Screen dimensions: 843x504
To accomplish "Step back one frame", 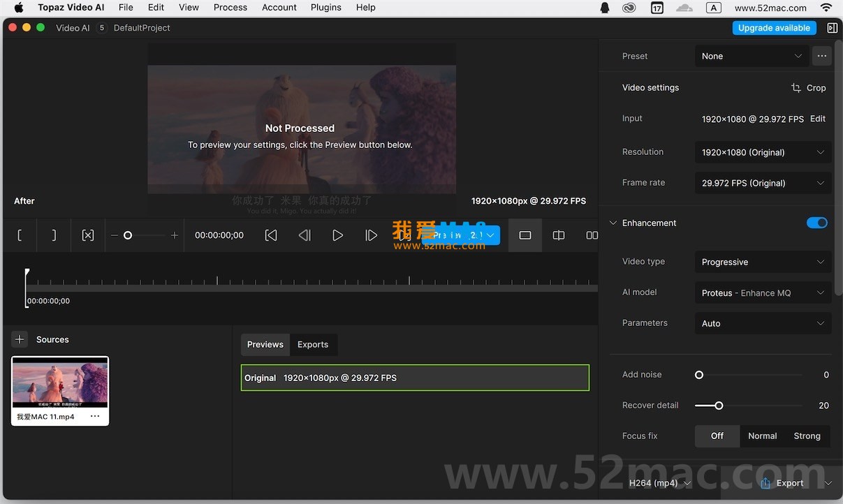I will pos(305,235).
